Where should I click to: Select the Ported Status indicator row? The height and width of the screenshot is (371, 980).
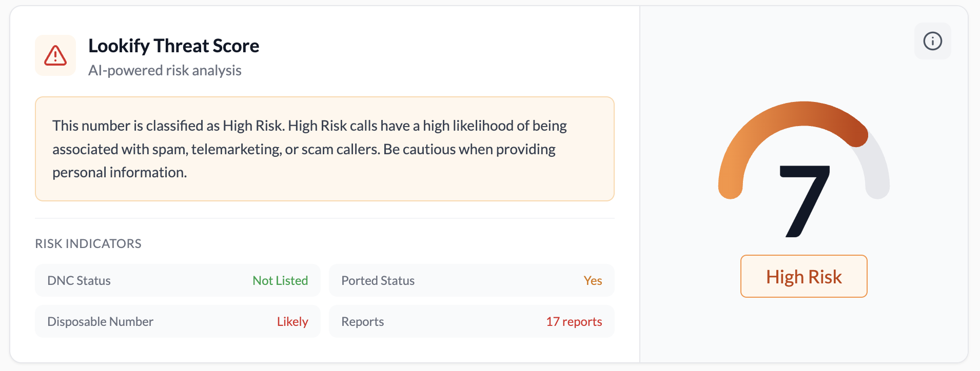471,280
